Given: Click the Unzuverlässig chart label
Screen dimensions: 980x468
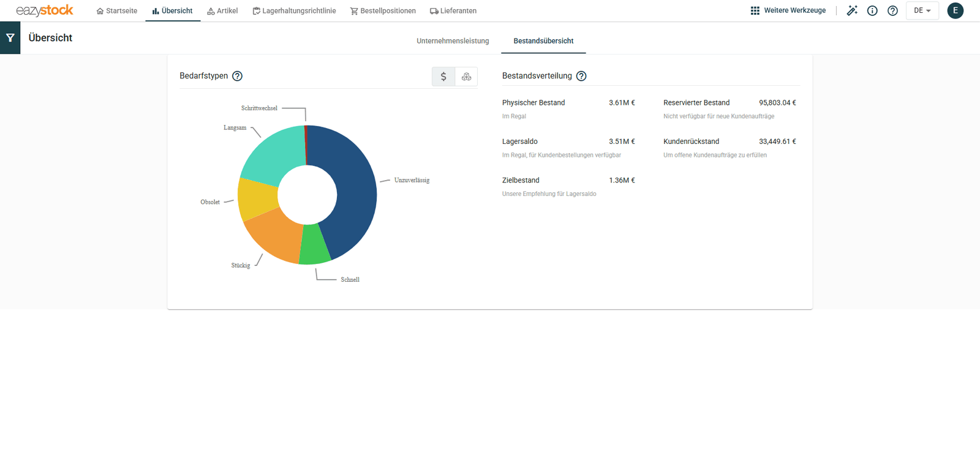Looking at the screenshot, I should tap(412, 181).
